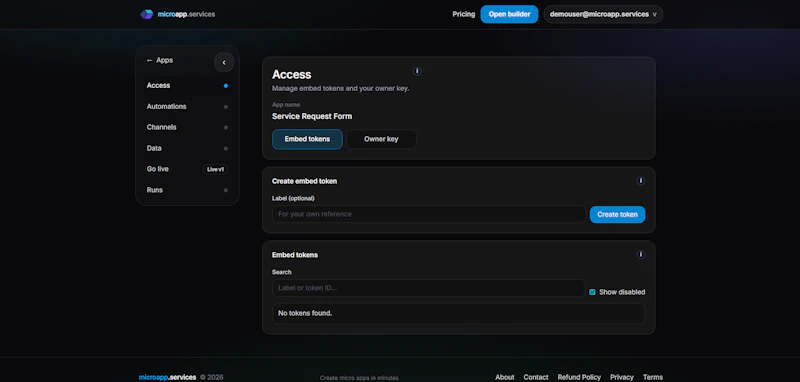Open the Terms footer link
The height and width of the screenshot is (382, 800).
point(653,377)
